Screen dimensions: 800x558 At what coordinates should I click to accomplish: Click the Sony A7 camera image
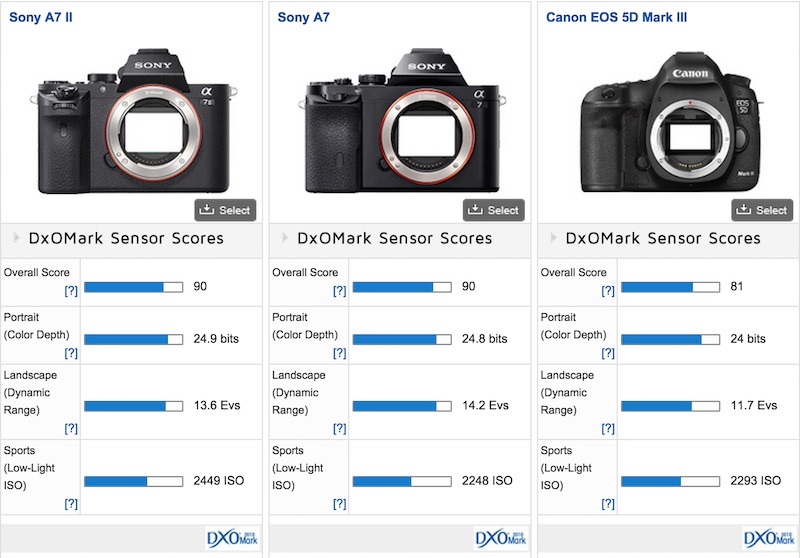coord(402,121)
